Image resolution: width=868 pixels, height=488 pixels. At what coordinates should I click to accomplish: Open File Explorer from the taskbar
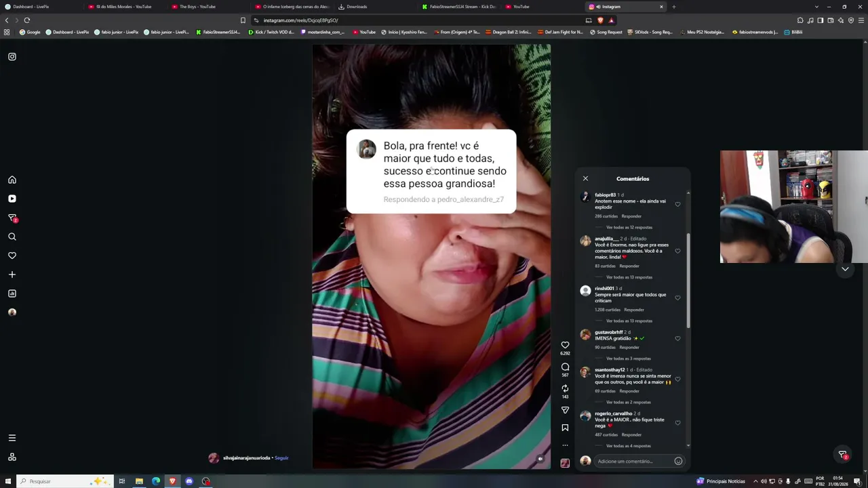click(x=139, y=481)
